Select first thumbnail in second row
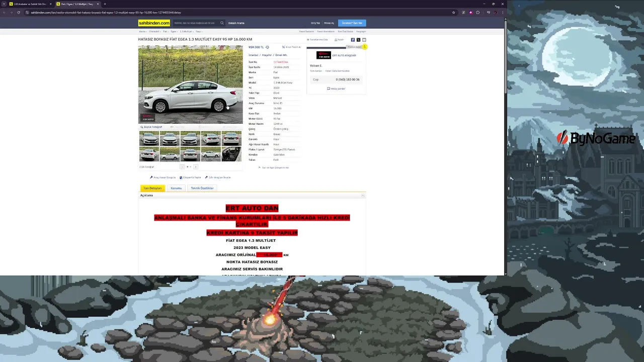Screen dimensions: 644x362 [x=149, y=154]
